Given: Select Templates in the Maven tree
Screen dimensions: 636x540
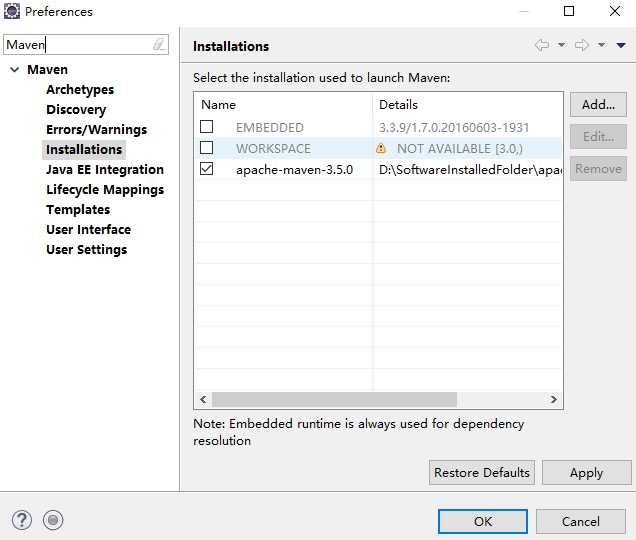Looking at the screenshot, I should tap(78, 209).
